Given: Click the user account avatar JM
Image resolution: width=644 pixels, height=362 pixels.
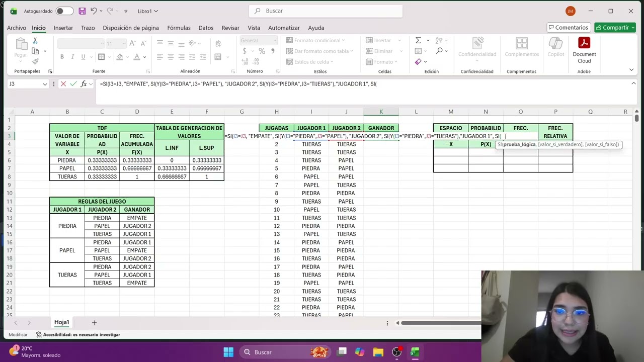Looking at the screenshot, I should point(570,11).
